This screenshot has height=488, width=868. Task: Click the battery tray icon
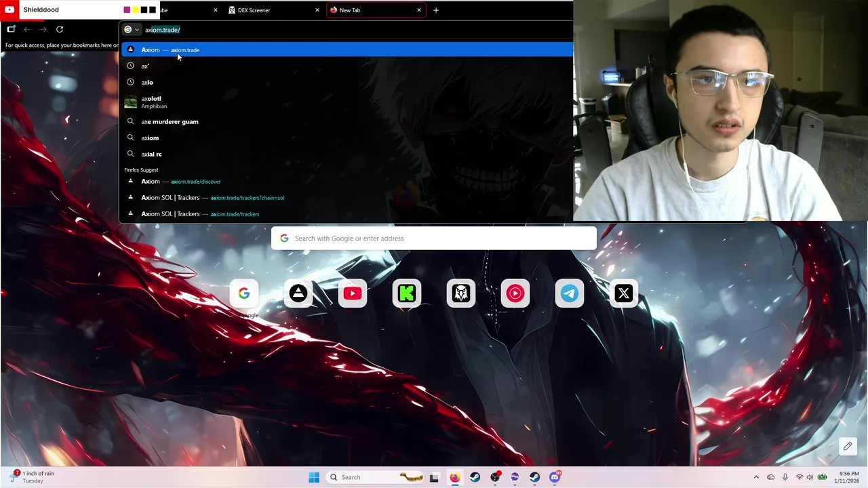(x=823, y=477)
